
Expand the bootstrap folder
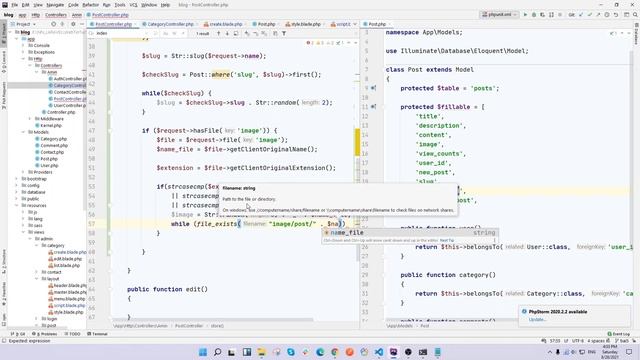(x=17, y=179)
